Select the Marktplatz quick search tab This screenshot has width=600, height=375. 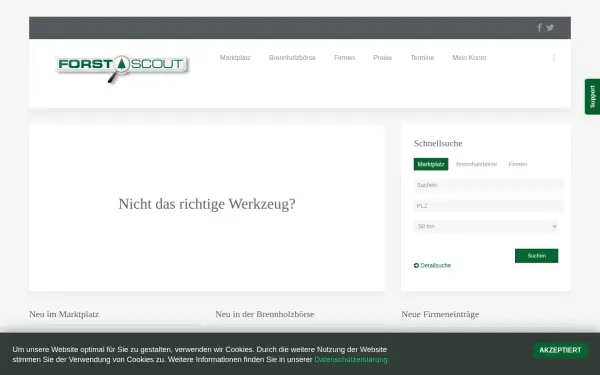point(431,164)
